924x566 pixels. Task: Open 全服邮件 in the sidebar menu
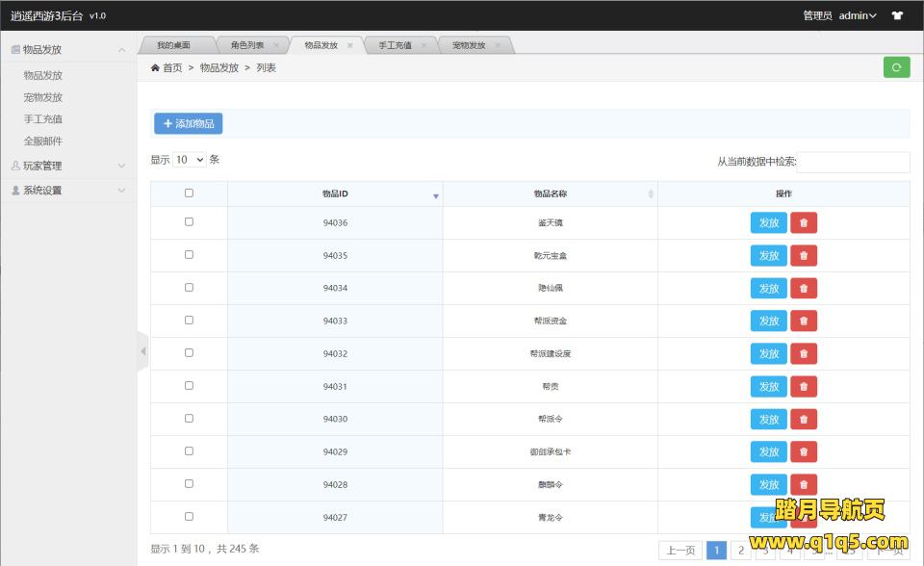click(43, 141)
